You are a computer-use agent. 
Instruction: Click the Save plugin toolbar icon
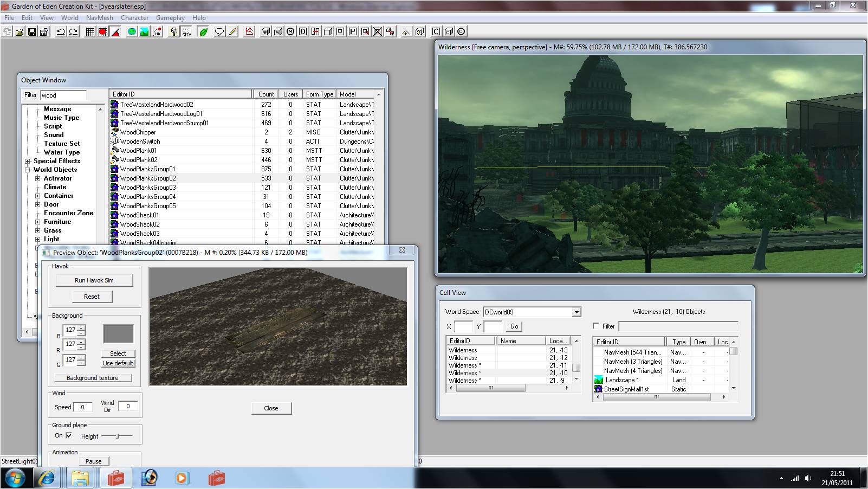click(32, 32)
